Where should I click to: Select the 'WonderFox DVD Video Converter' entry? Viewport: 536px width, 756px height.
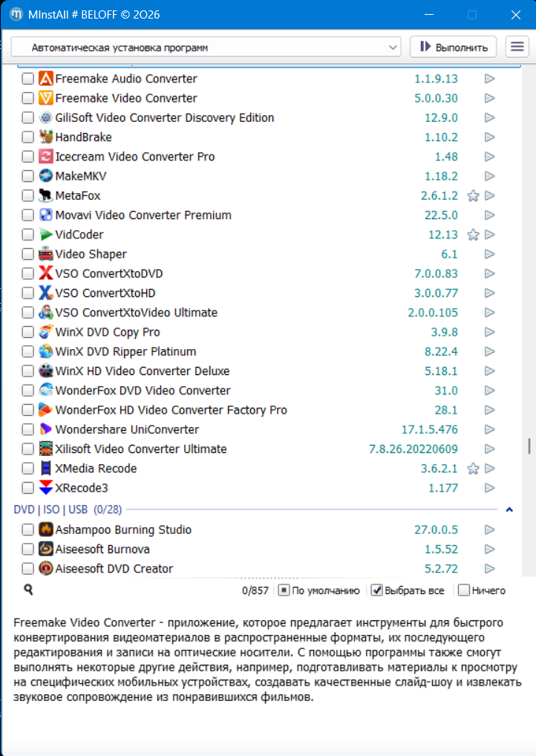tap(261, 391)
